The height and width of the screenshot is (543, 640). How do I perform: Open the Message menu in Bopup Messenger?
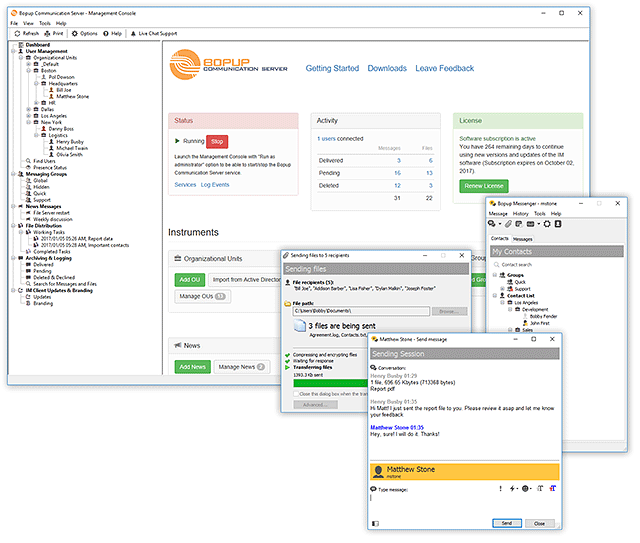pos(498,214)
